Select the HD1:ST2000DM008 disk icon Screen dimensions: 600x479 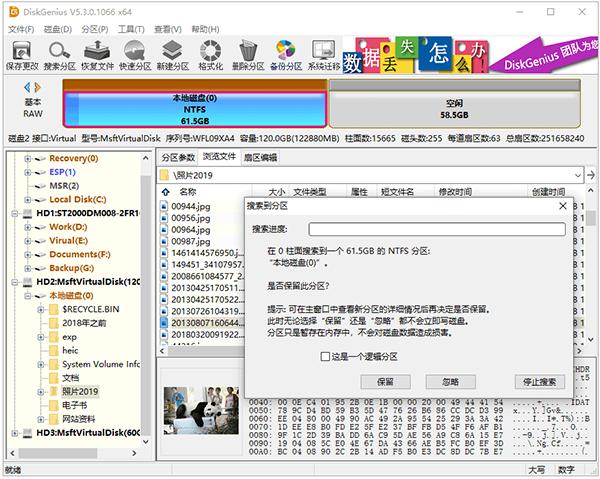(28, 213)
